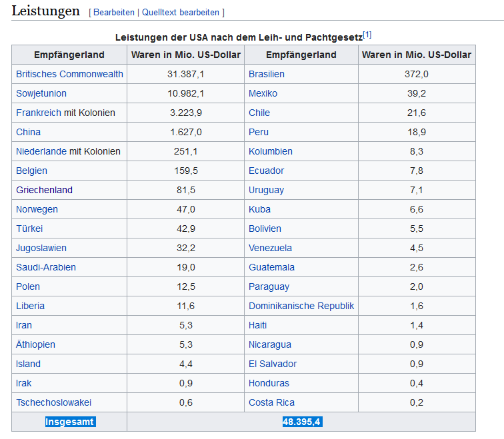504x439 pixels.
Task: Click the Dominikanische Republik link
Action: (x=301, y=306)
